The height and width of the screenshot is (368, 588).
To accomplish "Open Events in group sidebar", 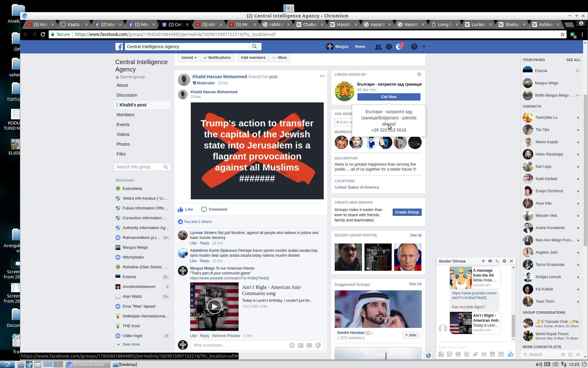I will [123, 125].
